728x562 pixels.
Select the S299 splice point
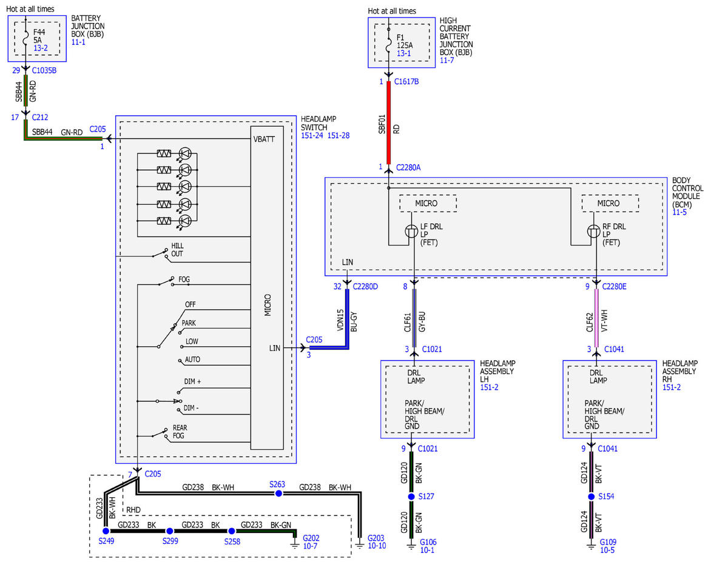point(170,530)
